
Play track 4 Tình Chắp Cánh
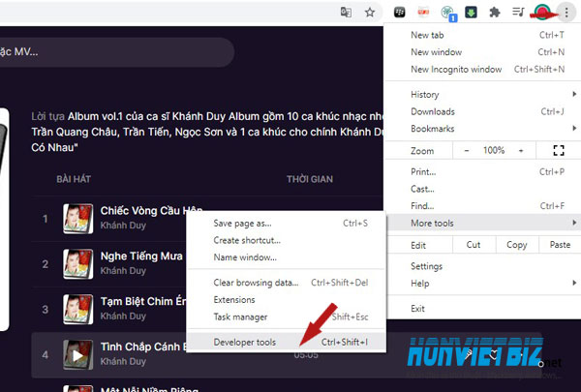[77, 355]
